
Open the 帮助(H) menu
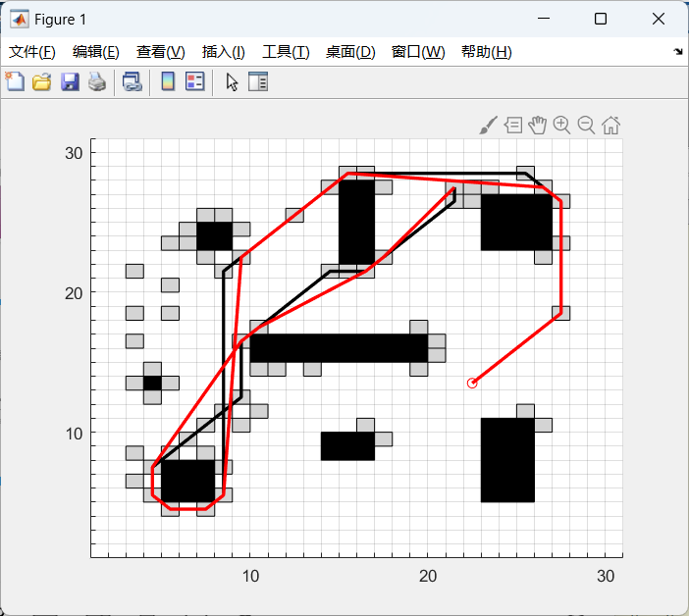[487, 52]
